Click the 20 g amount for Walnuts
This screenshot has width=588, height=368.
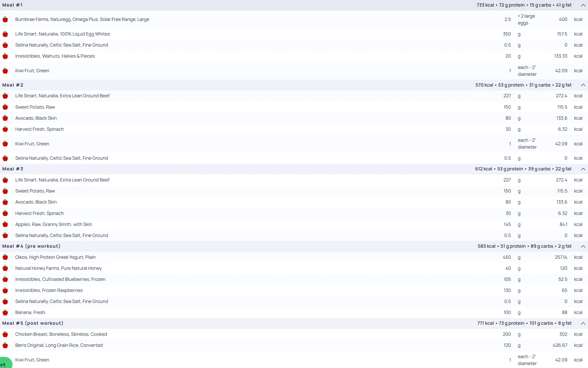click(x=508, y=56)
